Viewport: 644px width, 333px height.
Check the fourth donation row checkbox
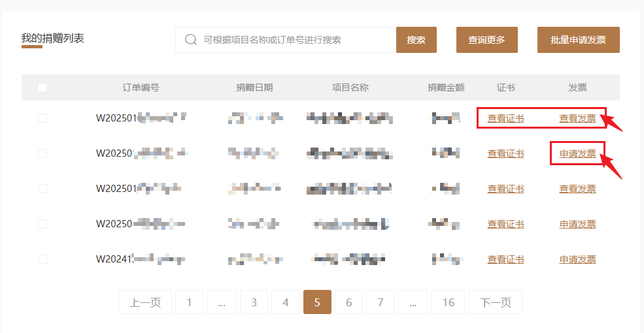tap(42, 224)
